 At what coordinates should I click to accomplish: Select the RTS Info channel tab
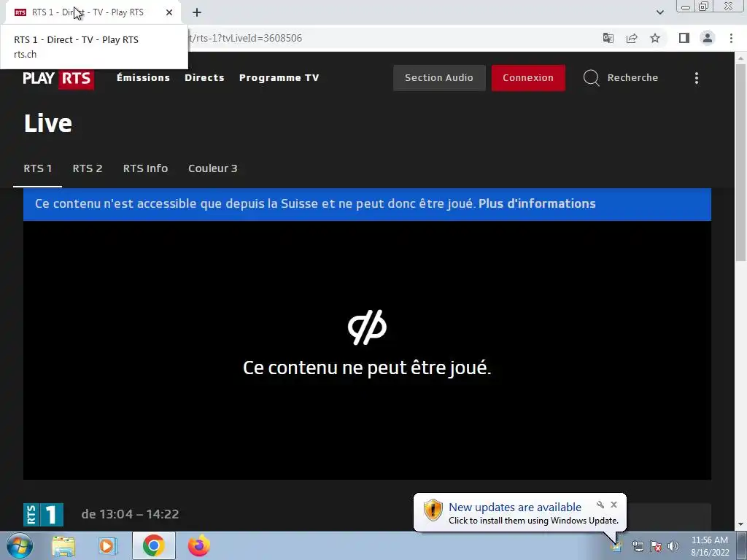(145, 168)
